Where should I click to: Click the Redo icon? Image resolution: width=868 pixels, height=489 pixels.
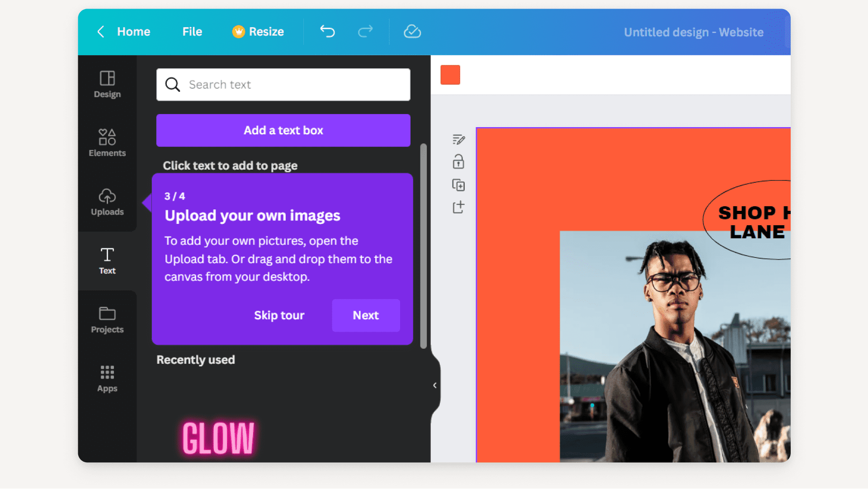[x=365, y=32]
